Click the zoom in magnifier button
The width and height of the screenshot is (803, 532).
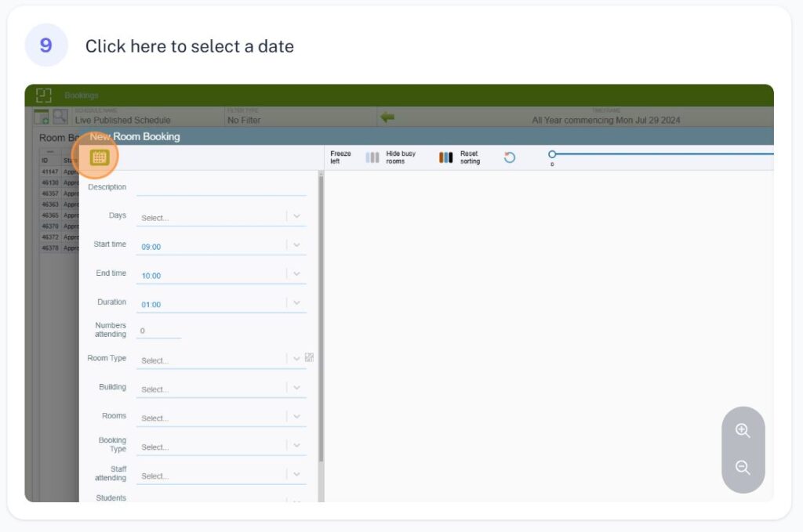tap(743, 430)
